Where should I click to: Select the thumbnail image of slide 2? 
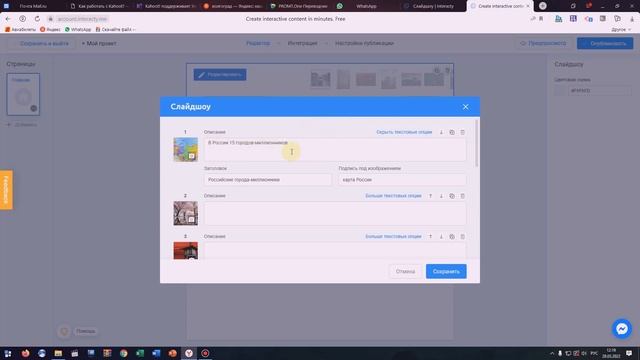(185, 213)
